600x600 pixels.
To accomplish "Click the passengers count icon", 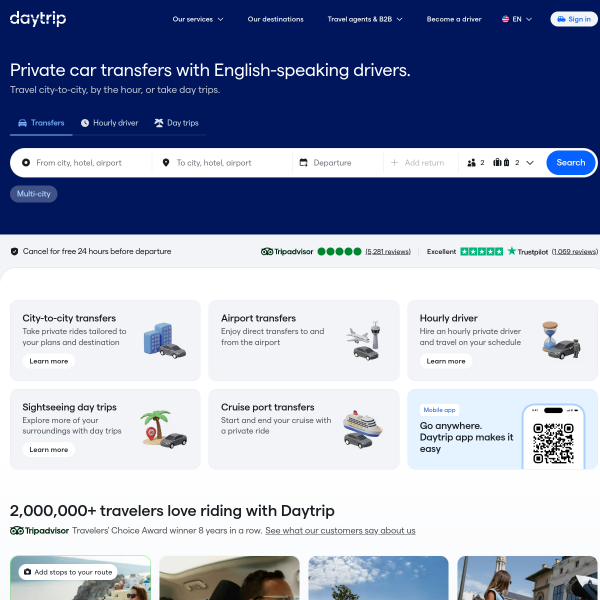I will 471,163.
